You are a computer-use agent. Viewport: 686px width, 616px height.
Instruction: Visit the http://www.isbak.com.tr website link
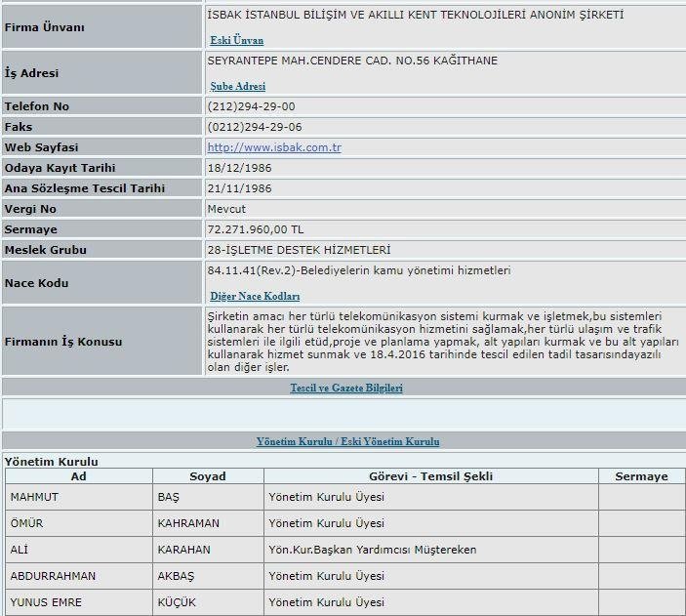click(x=274, y=147)
